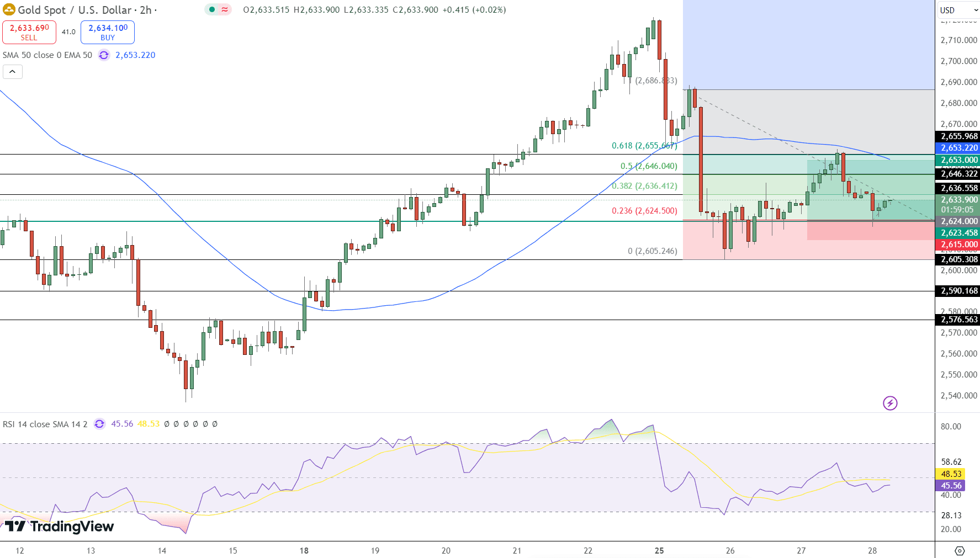Image resolution: width=980 pixels, height=558 pixels.
Task: Click the 2,646.322 price axis label
Action: point(957,174)
